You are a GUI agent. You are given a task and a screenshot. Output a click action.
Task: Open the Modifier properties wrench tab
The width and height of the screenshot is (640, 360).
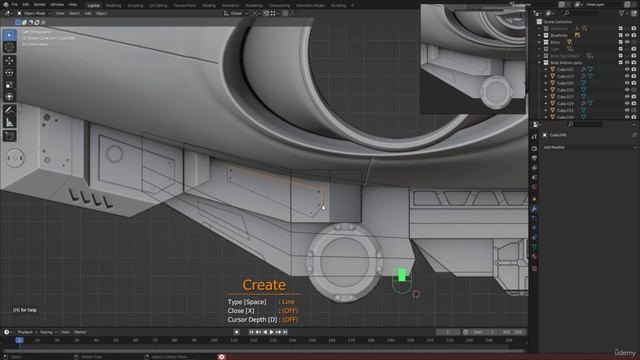534,209
